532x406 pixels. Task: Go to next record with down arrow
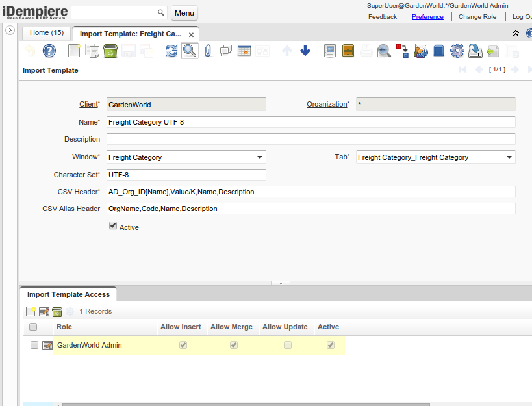(x=305, y=51)
